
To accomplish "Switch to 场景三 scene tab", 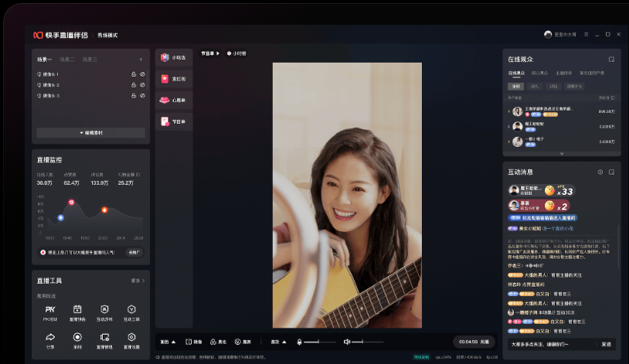I will [90, 60].
